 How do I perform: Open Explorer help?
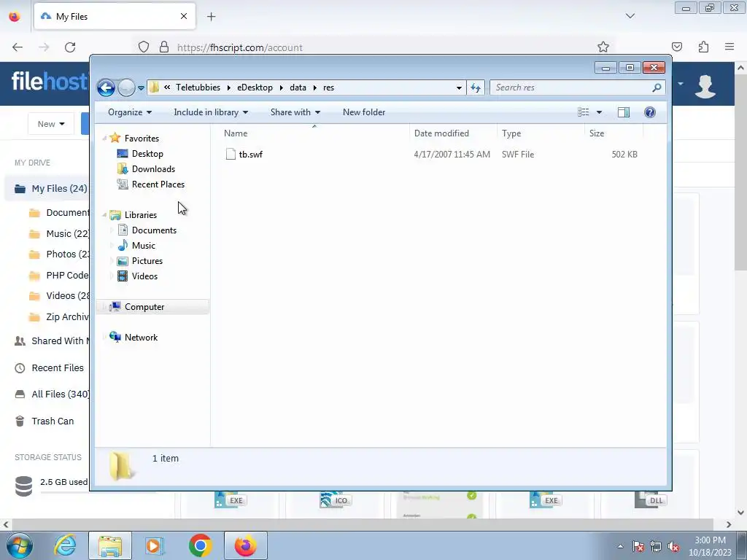(x=650, y=112)
